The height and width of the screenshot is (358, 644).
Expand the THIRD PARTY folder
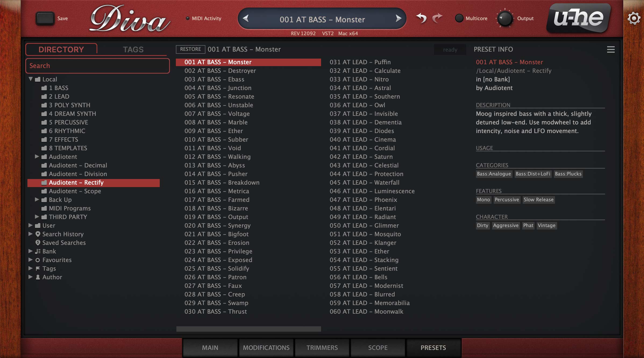click(x=37, y=217)
